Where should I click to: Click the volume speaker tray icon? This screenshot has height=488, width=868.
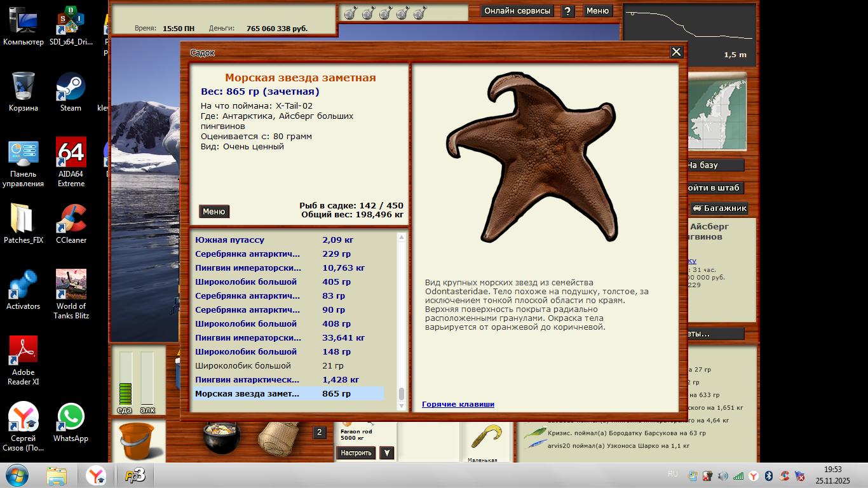722,476
